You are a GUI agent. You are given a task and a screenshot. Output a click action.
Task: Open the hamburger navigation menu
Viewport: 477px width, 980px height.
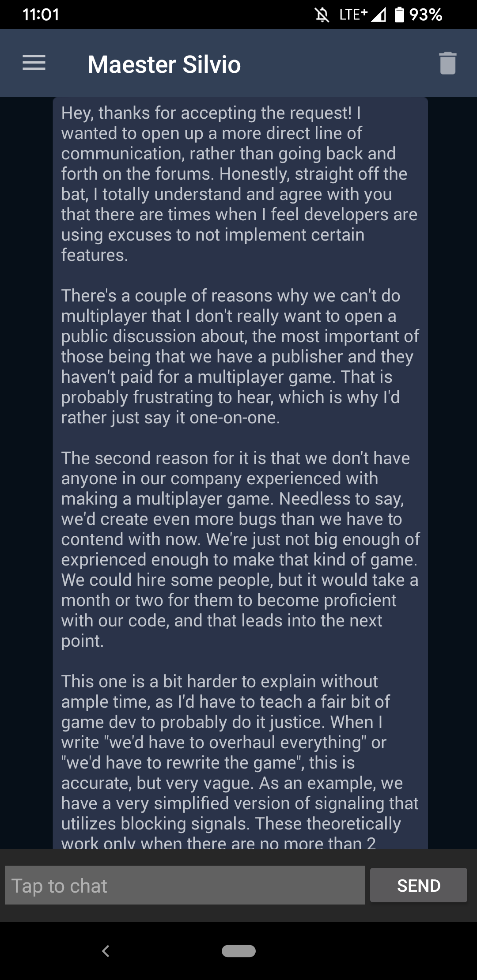pyautogui.click(x=34, y=63)
